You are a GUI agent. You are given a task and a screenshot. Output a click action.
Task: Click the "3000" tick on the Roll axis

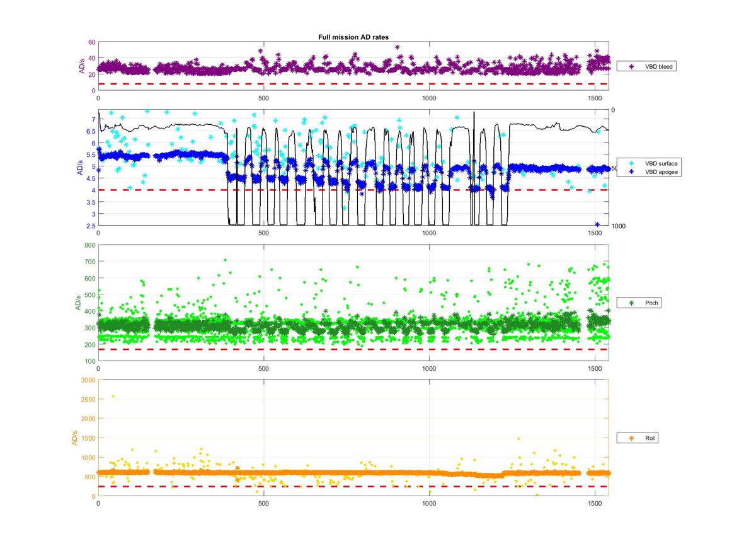pyautogui.click(x=88, y=380)
